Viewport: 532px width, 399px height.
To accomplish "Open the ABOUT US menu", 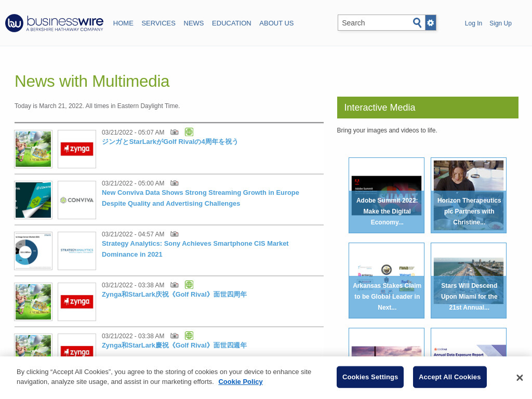I will [x=276, y=23].
